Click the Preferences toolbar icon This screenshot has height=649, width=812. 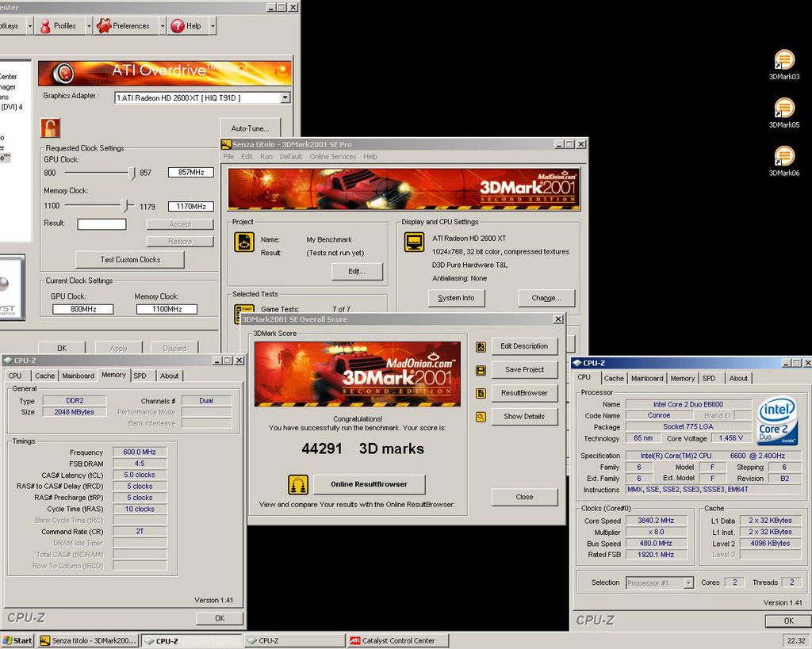(104, 26)
